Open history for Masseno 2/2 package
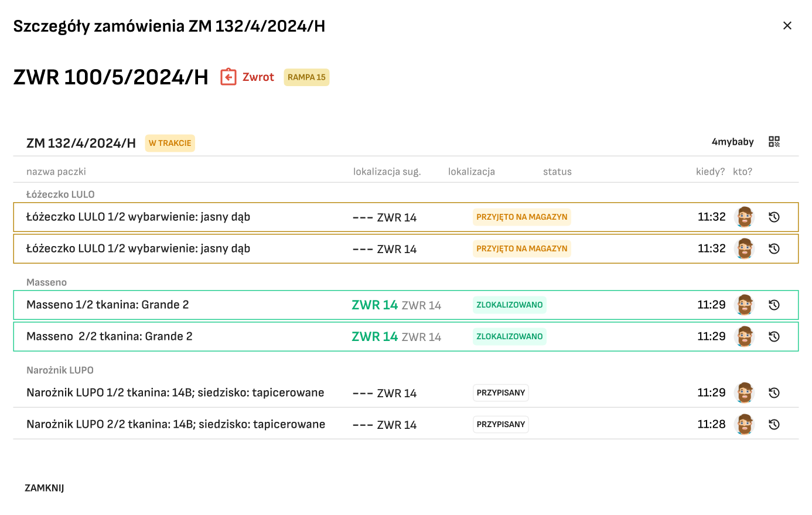The image size is (812, 515). (774, 336)
